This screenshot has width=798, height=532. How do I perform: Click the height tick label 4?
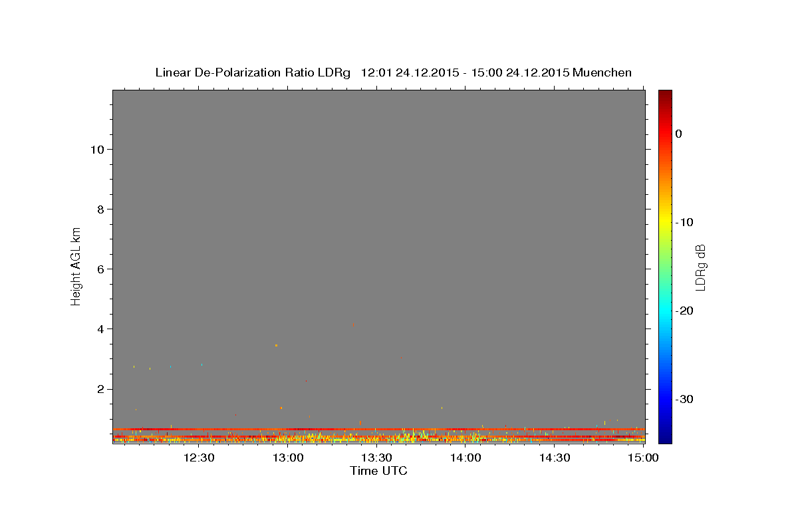point(100,329)
